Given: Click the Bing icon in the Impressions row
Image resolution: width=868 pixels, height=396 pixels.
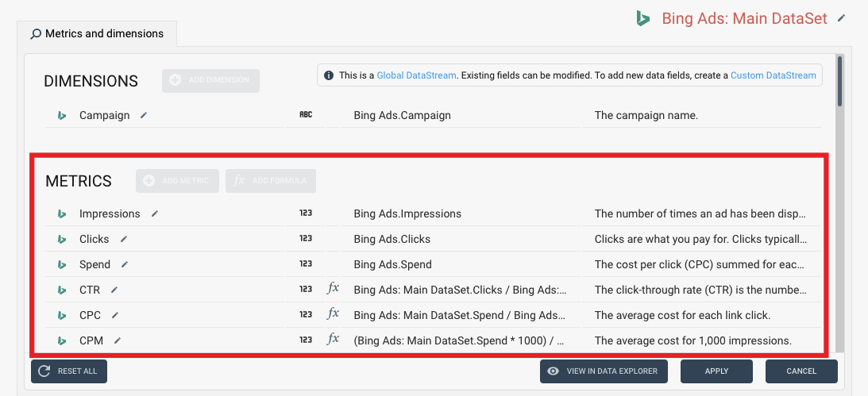Looking at the screenshot, I should point(62,214).
